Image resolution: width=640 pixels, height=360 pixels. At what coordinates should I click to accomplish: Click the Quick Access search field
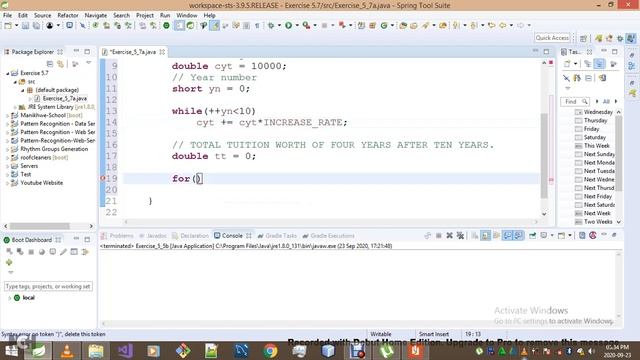pyautogui.click(x=552, y=38)
